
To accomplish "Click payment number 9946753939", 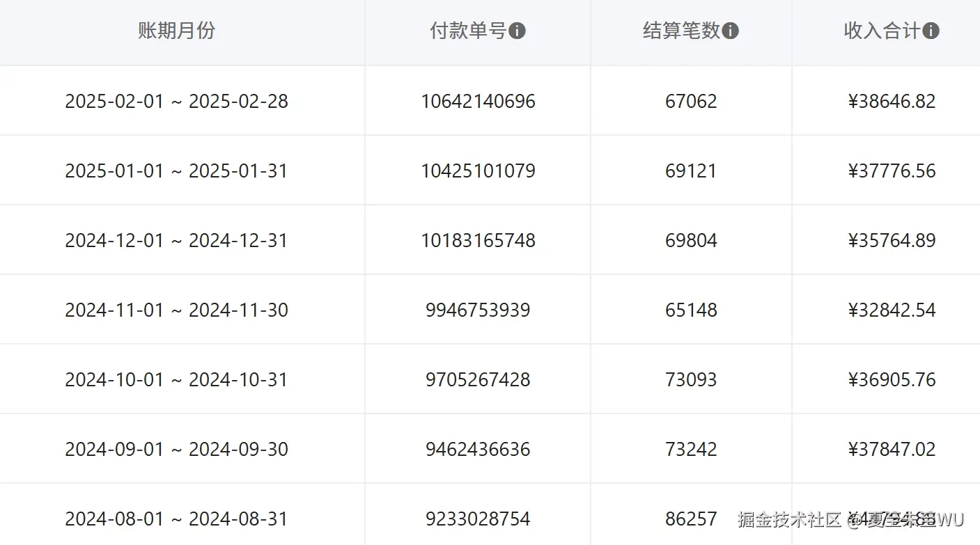I will tap(476, 310).
